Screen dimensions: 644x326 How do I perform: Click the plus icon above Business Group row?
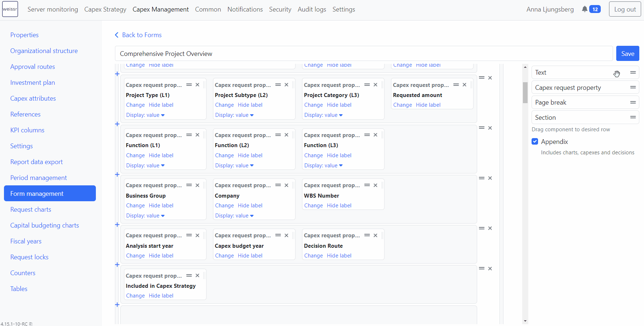(x=117, y=175)
